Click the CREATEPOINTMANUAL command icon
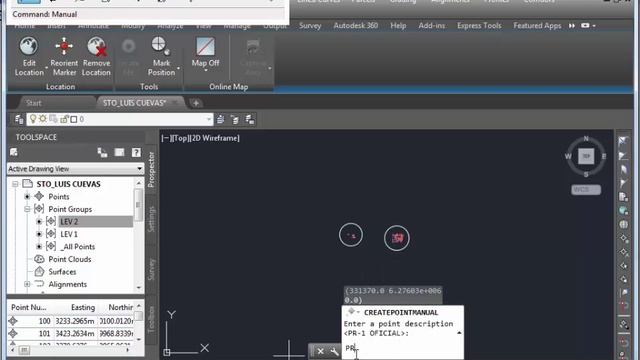Viewport: 640px width, 360px height. (351, 312)
